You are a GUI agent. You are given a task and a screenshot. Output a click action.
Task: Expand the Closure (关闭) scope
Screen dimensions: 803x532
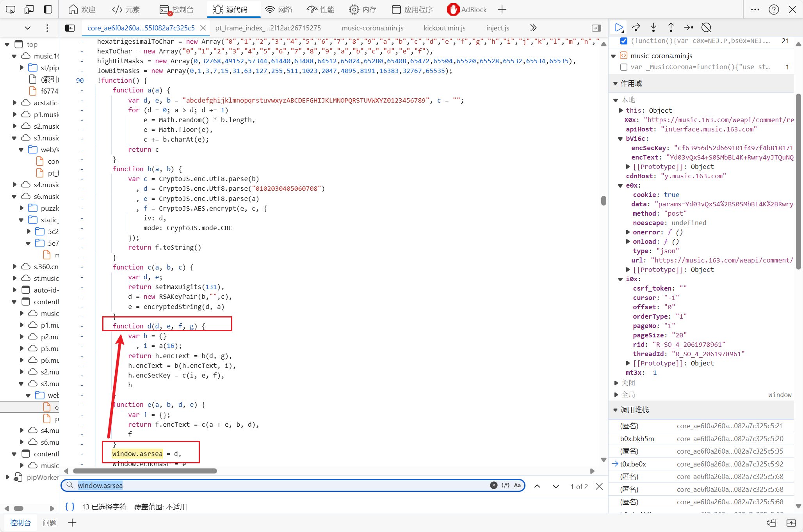616,383
